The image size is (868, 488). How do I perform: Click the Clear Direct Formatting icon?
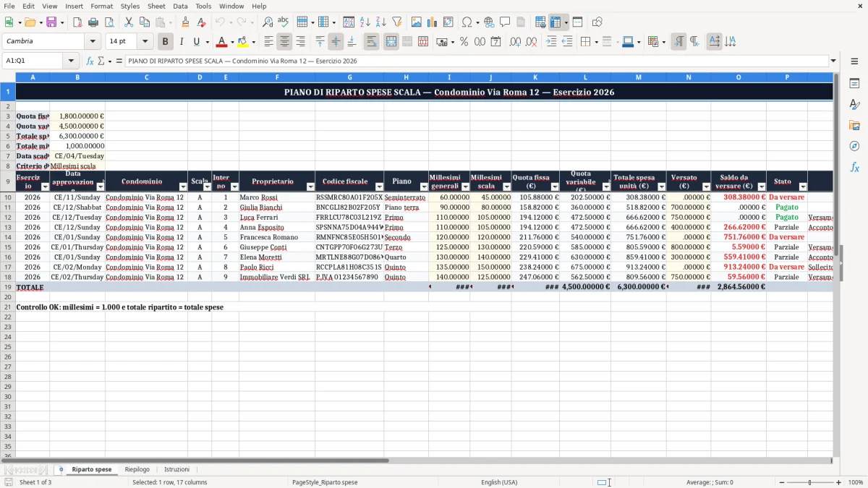[x=201, y=22]
